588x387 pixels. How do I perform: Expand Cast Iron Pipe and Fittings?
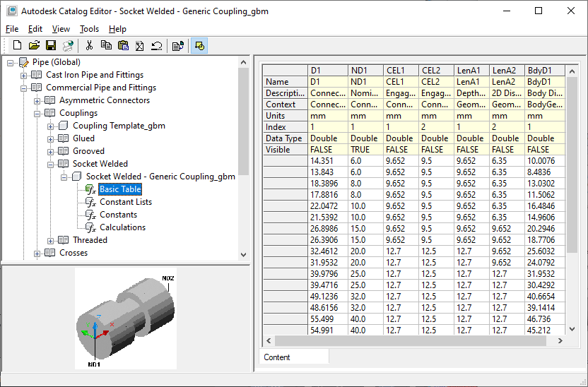tap(23, 76)
